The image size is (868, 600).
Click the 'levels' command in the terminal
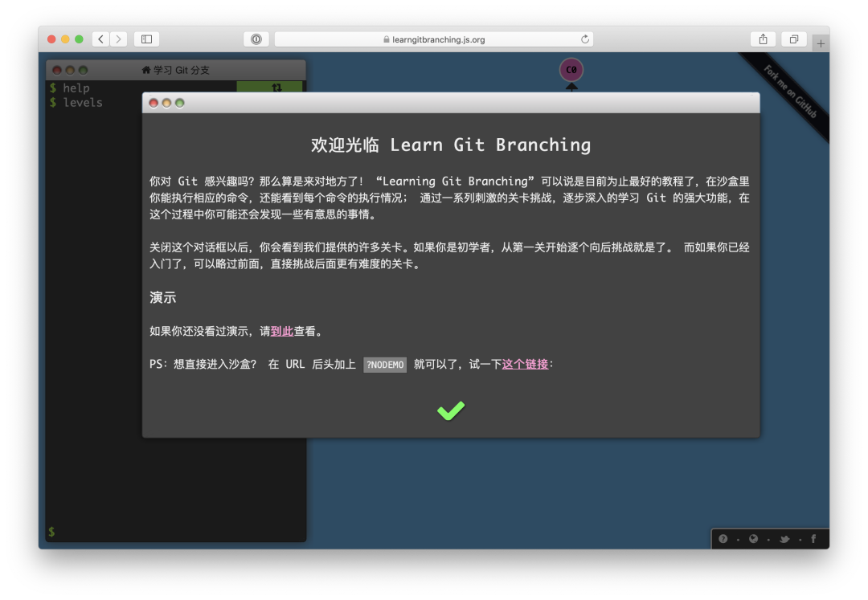click(83, 102)
